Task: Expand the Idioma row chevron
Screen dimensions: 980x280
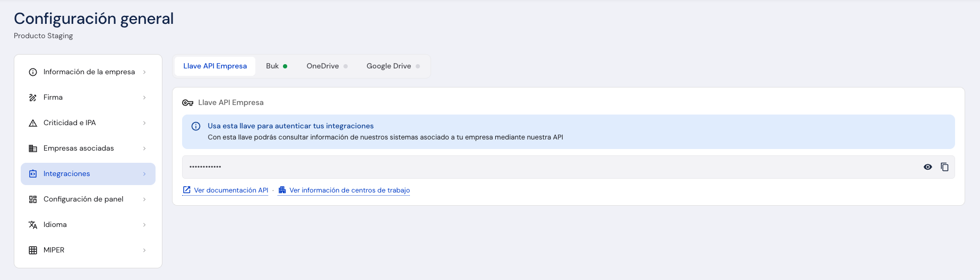Action: pyautogui.click(x=144, y=225)
